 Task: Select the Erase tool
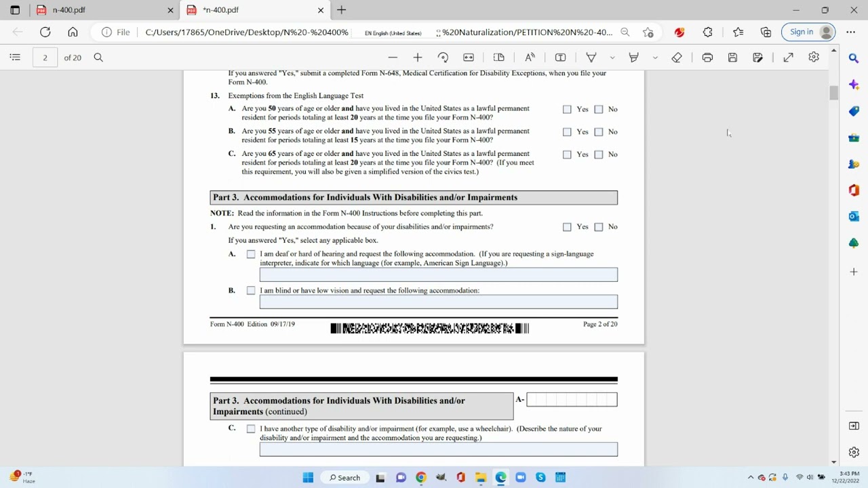click(677, 58)
